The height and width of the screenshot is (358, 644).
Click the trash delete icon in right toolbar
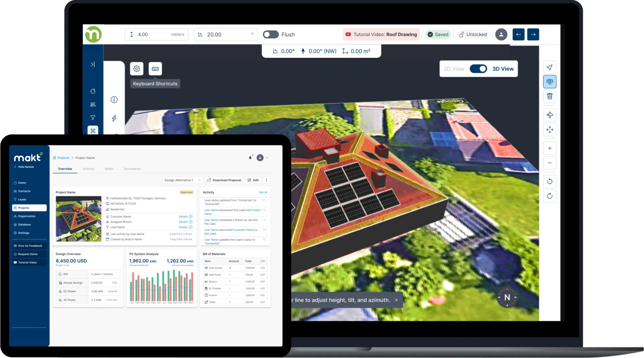click(x=550, y=96)
